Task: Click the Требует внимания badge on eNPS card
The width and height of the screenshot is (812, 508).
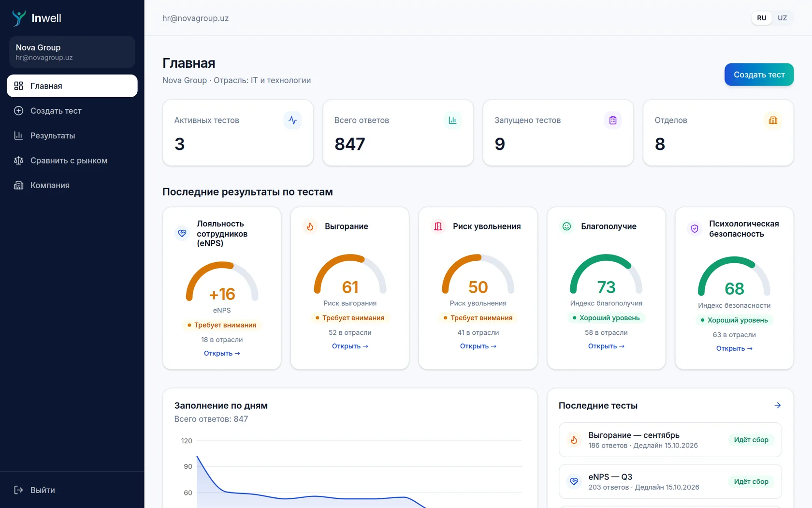Action: click(222, 325)
